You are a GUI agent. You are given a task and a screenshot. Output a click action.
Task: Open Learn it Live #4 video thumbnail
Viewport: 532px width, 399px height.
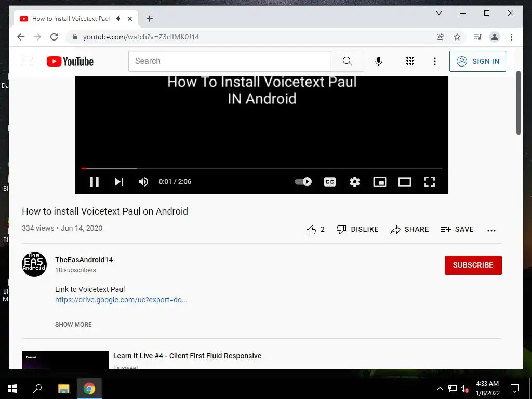click(65, 360)
